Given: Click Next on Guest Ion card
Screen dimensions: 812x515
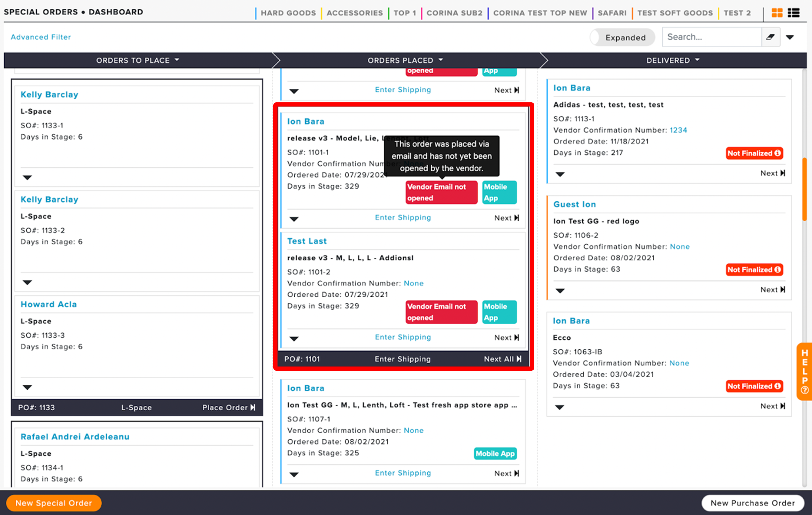Looking at the screenshot, I should click(x=773, y=290).
